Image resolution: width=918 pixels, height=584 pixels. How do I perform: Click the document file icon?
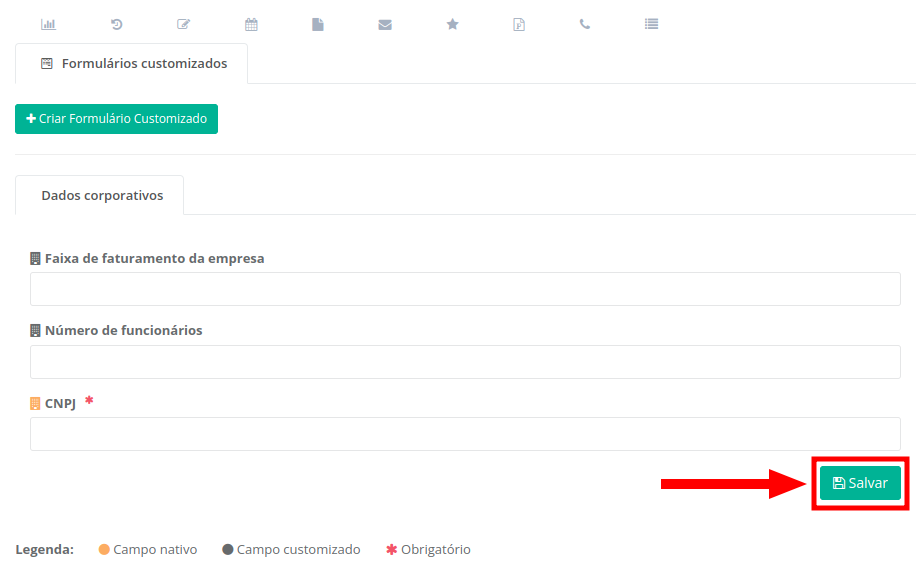(318, 24)
